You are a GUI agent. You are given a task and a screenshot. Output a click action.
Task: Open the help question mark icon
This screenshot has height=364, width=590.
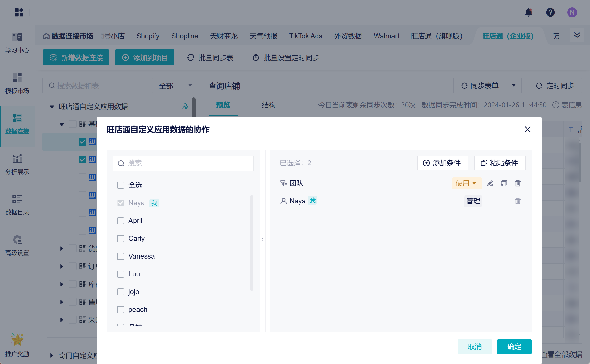pyautogui.click(x=550, y=12)
